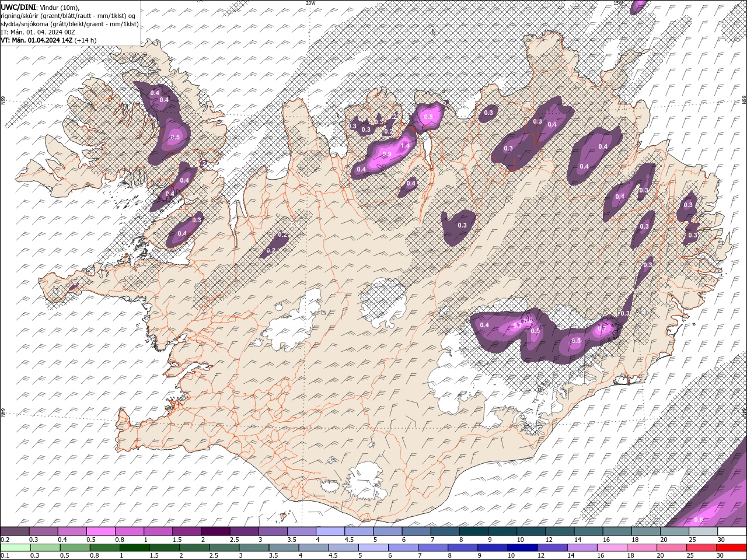747x560 pixels.
Task: Pick the pale green 0.1 swatch, bottom legend row
Action: pyautogui.click(x=16, y=548)
